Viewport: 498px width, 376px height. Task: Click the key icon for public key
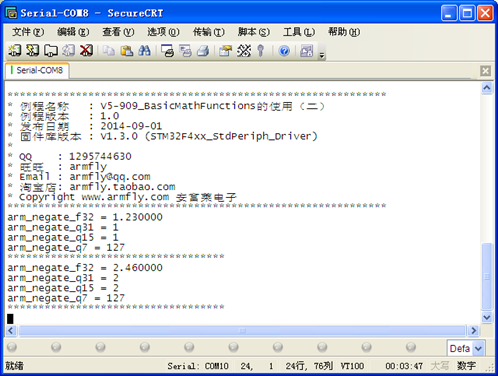point(261,51)
